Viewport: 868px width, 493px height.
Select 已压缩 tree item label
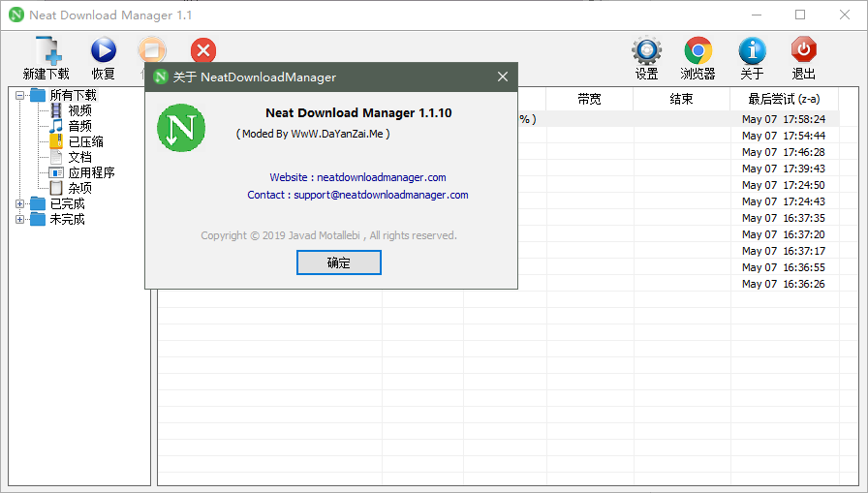(x=86, y=141)
